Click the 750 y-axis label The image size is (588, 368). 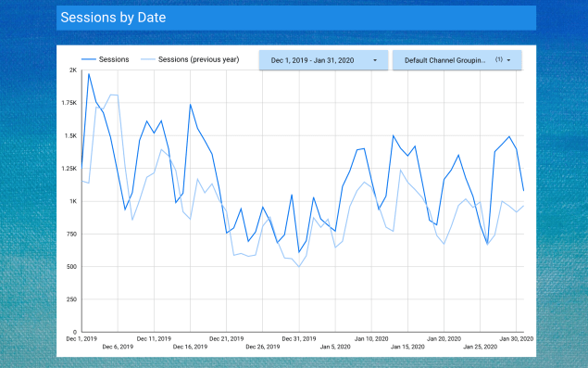(x=72, y=234)
